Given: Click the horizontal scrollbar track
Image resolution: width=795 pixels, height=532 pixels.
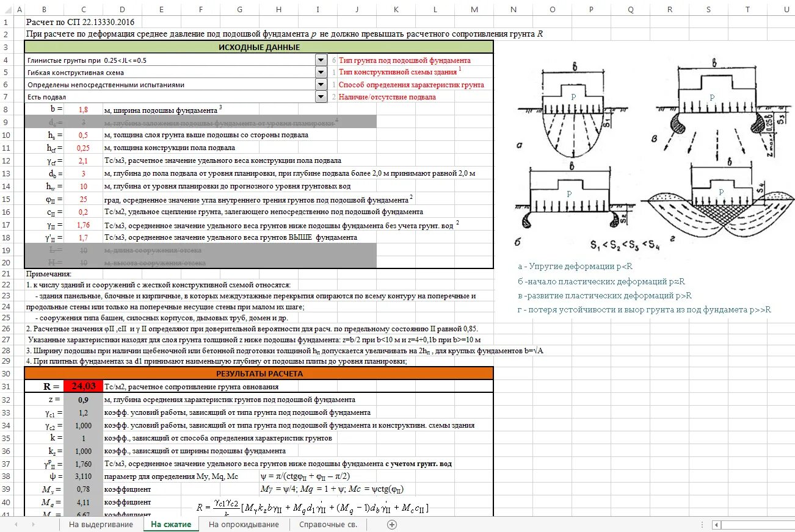Looking at the screenshot, I should tap(758, 525).
